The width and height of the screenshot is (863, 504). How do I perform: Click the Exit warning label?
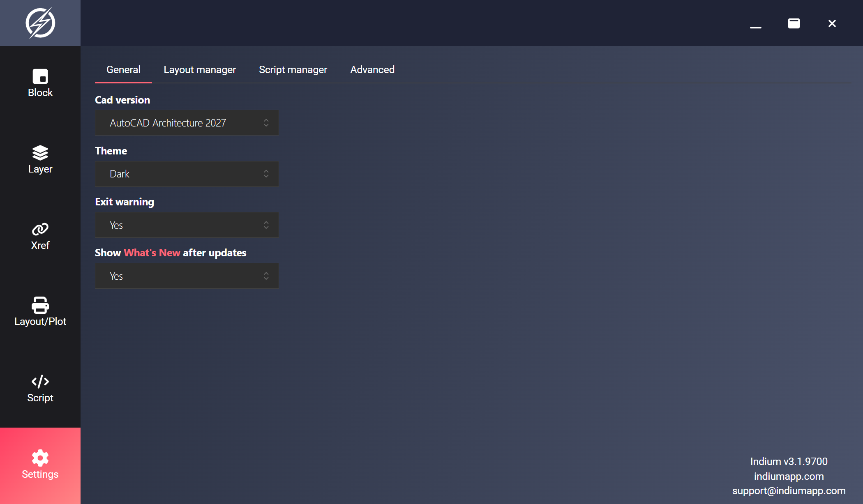point(125,202)
